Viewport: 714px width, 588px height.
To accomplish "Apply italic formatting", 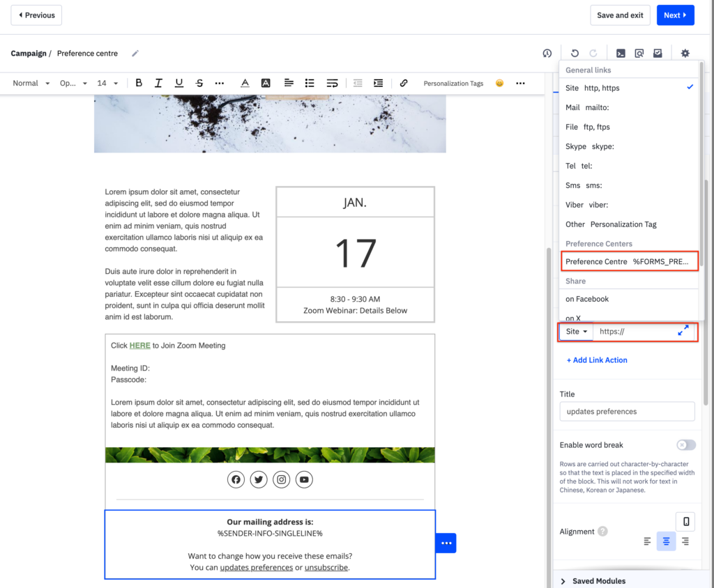I will point(158,83).
